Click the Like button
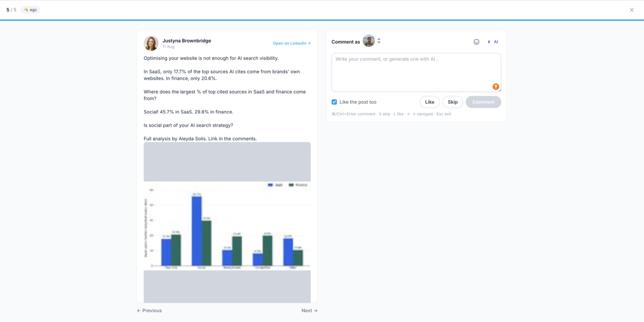The width and height of the screenshot is (644, 322). tap(429, 102)
